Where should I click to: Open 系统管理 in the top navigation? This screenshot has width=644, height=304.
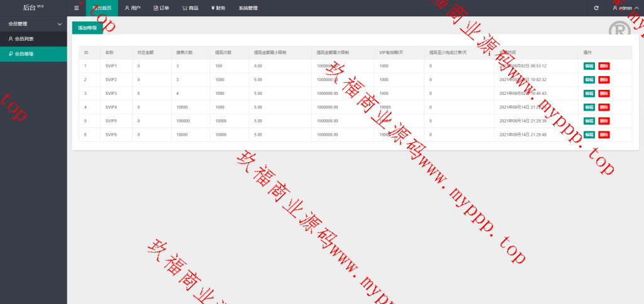pos(248,8)
